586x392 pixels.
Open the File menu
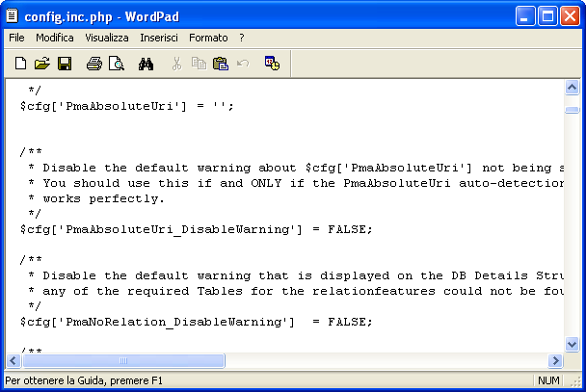pyautogui.click(x=16, y=38)
